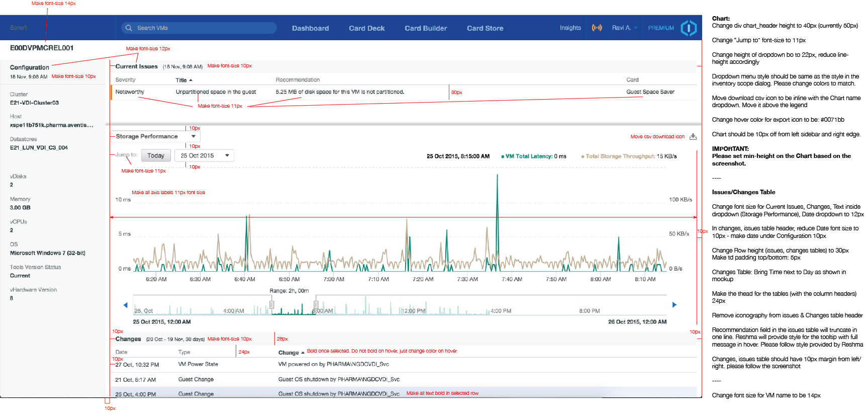Click the Configuration heading in sidebar
This screenshot has height=415, width=868.
(x=30, y=67)
